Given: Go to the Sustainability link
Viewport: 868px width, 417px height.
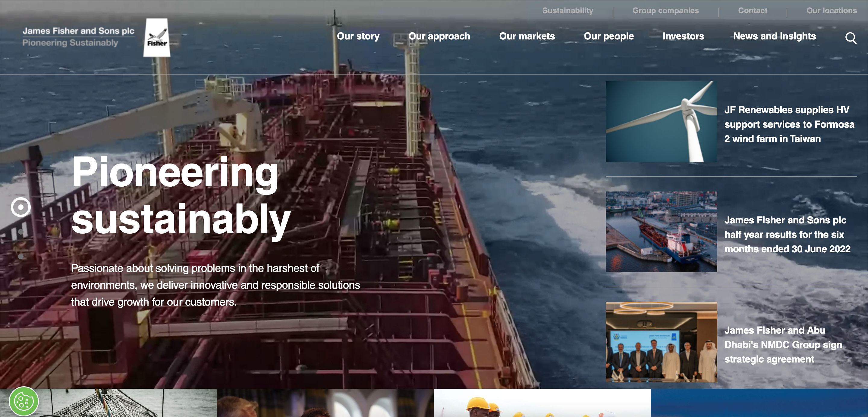Looking at the screenshot, I should tap(568, 11).
